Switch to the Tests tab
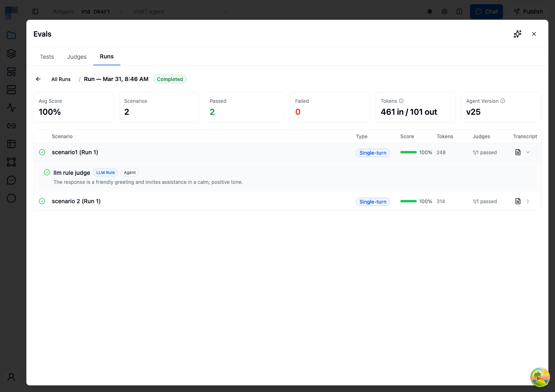This screenshot has height=392, width=555. 47,57
